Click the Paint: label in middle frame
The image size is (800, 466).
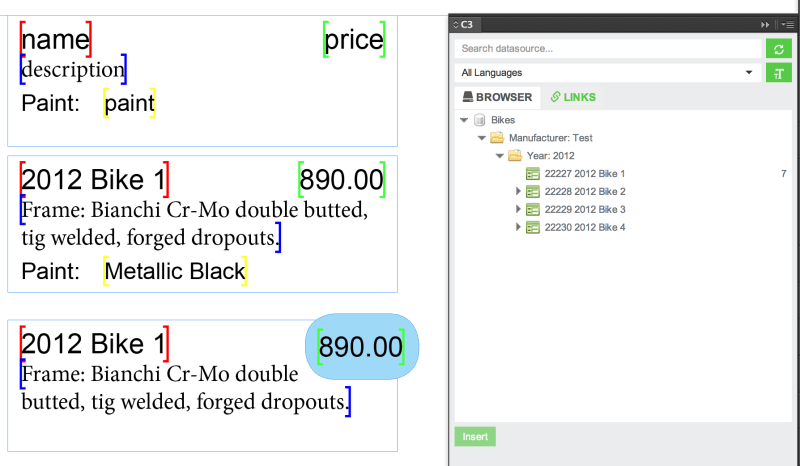51,271
